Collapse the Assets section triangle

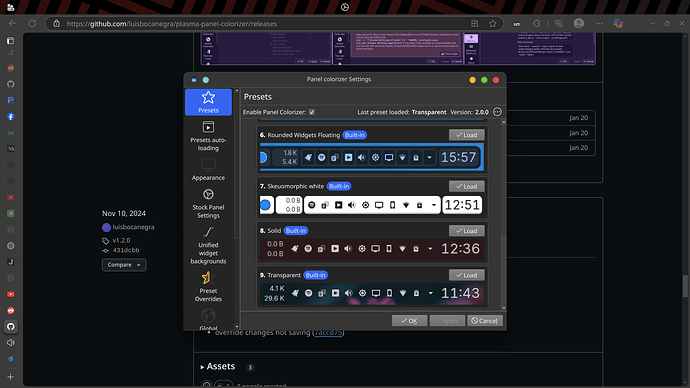point(202,367)
